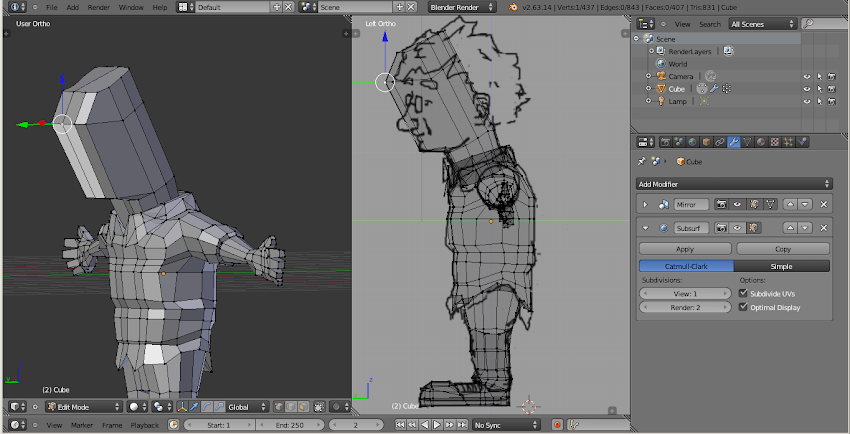Toggle the Subdivide UVs checkbox
Viewport: 850px width, 434px height.
tap(743, 293)
